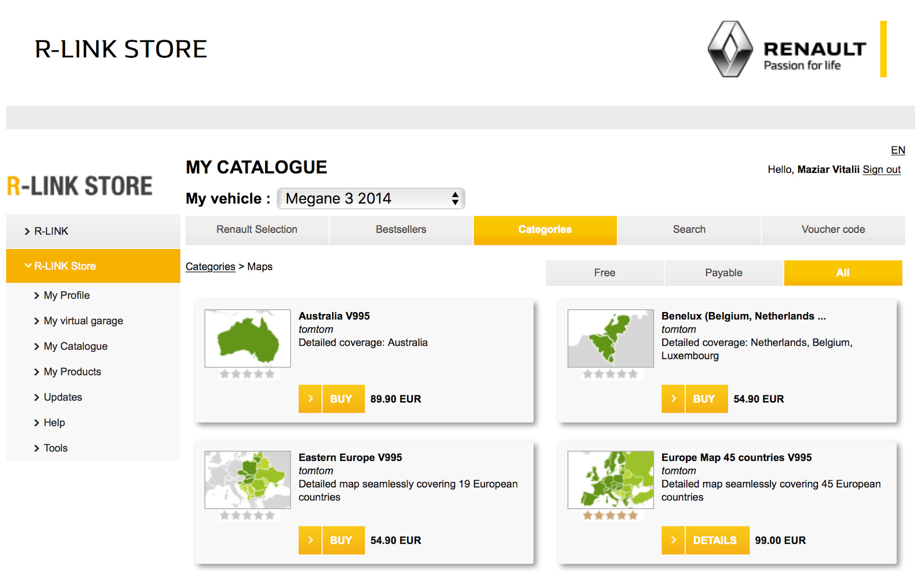
Task: Show All products filter
Action: coord(842,273)
